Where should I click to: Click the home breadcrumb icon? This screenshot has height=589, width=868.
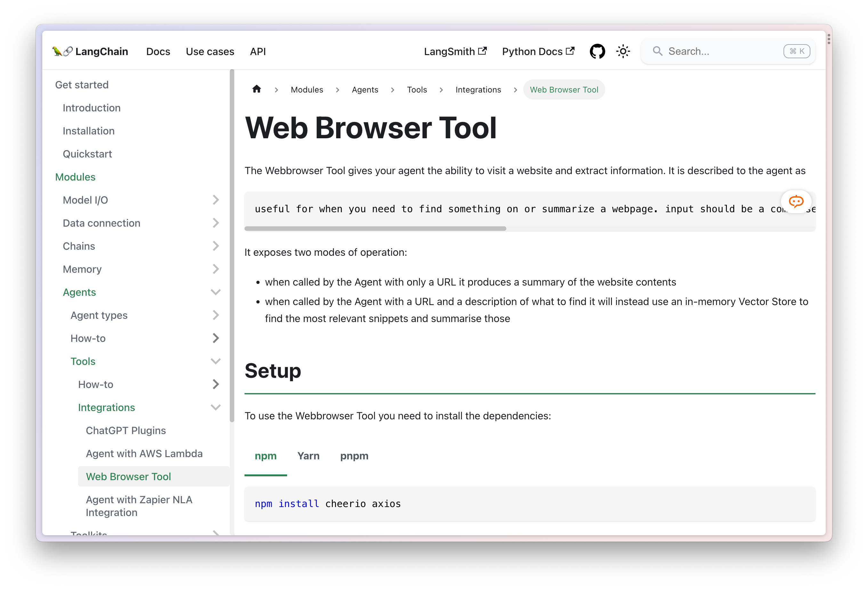257,89
